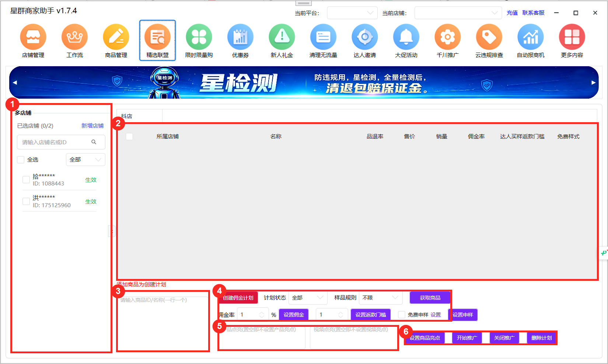
Task: Click the store search magnifier icon
Action: [x=94, y=142]
